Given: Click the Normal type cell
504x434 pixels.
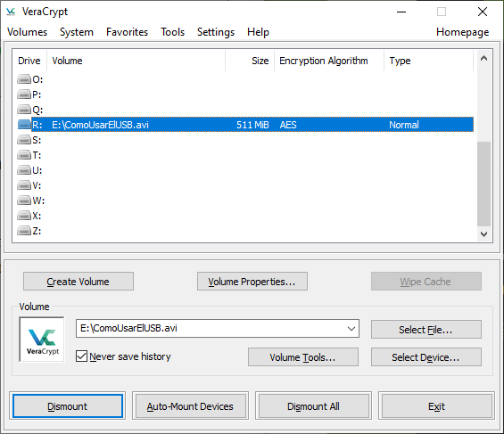Looking at the screenshot, I should (x=404, y=125).
